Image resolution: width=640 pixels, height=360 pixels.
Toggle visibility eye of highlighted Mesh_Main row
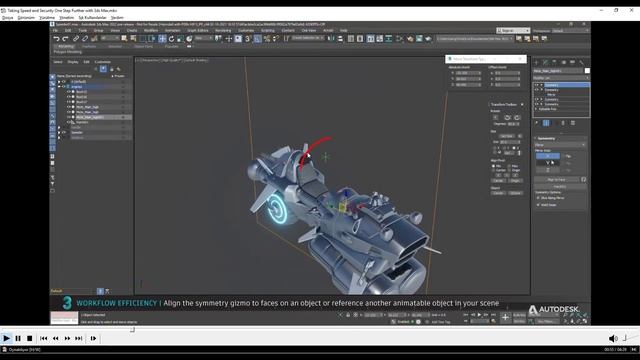[69, 117]
